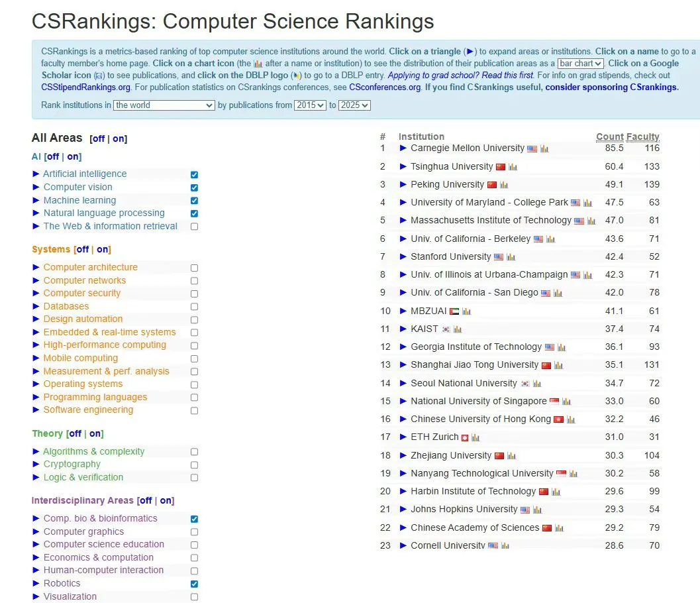The width and height of the screenshot is (700, 603).
Task: Click Peking University chart icon
Action: (504, 185)
